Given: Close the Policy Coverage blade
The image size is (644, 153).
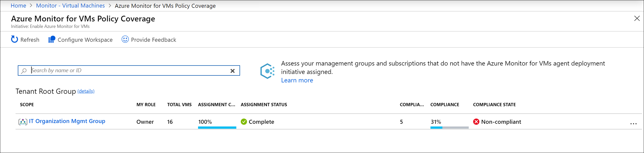Looking at the screenshot, I should [637, 18].
